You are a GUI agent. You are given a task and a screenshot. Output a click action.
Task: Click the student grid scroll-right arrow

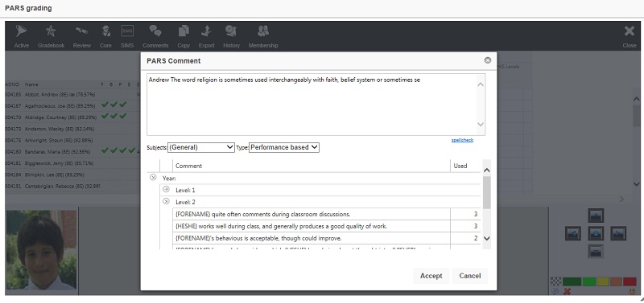(621, 199)
